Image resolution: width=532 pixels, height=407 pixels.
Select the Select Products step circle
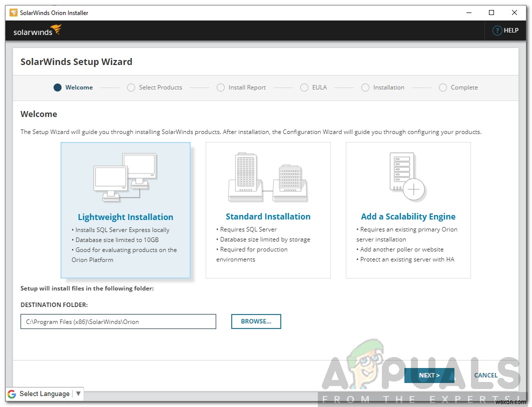pos(131,87)
